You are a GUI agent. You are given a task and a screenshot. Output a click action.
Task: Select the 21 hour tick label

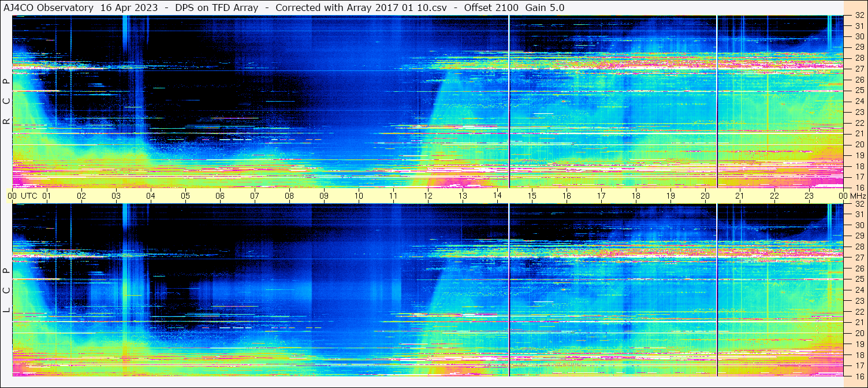pyautogui.click(x=740, y=196)
